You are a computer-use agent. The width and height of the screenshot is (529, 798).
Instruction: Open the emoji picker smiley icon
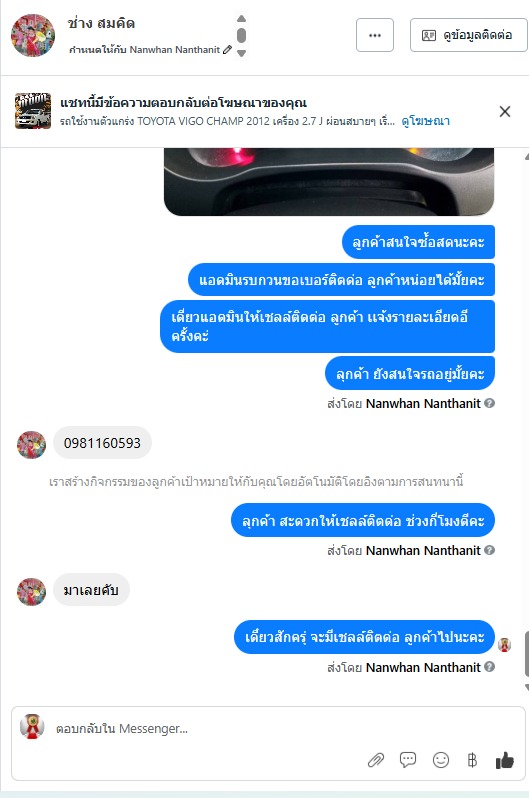(x=440, y=760)
